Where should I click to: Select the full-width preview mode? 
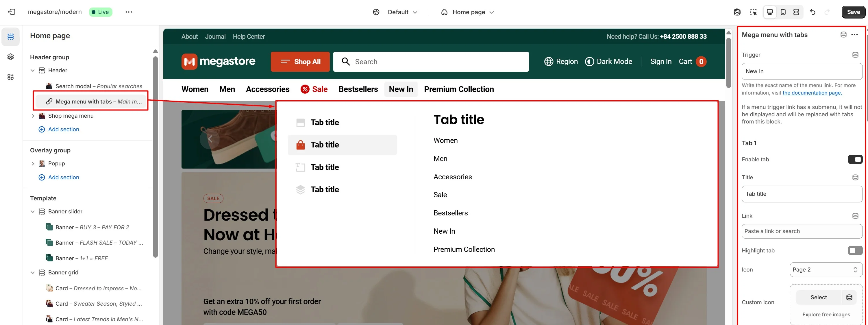click(796, 12)
